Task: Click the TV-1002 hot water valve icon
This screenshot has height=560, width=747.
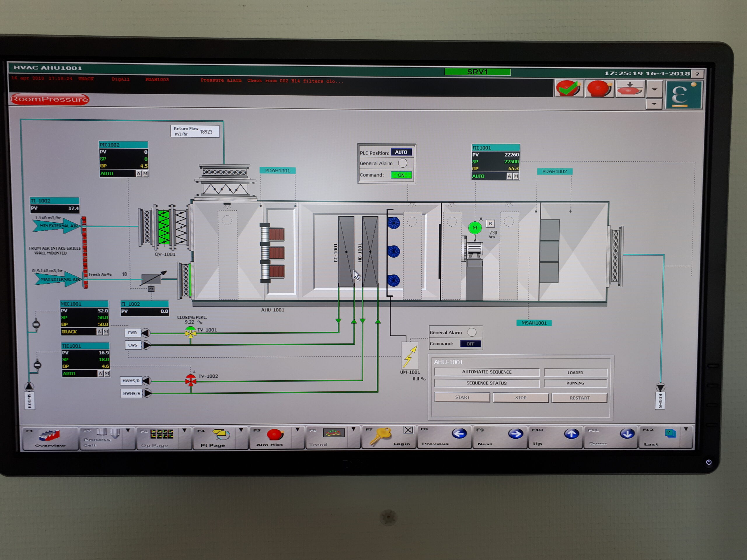Action: (x=191, y=380)
